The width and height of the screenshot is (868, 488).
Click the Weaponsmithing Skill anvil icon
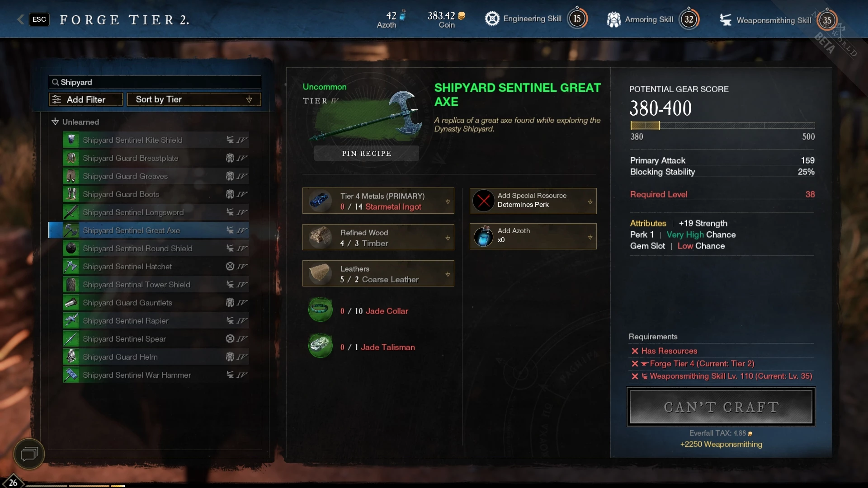[x=726, y=20]
